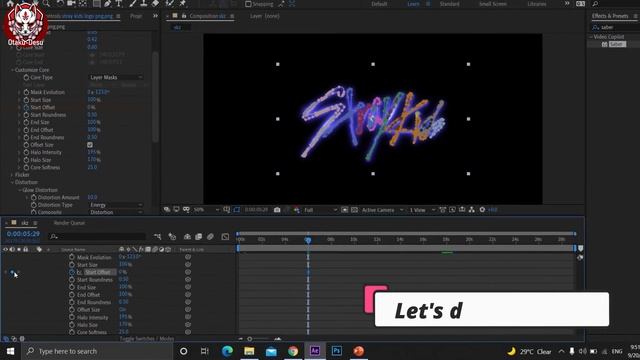Open the resolution Full dropdown
Viewport: 640px width, 360px height.
coord(320,210)
